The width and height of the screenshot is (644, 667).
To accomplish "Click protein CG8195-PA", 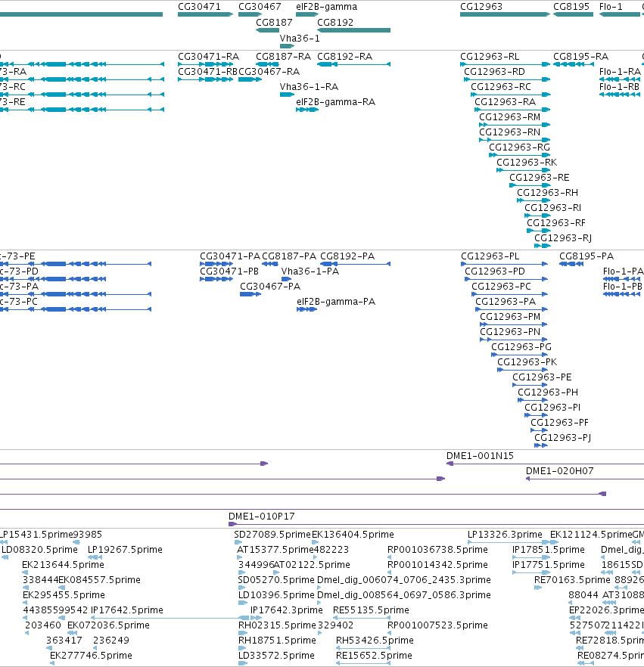I will pyautogui.click(x=586, y=256).
